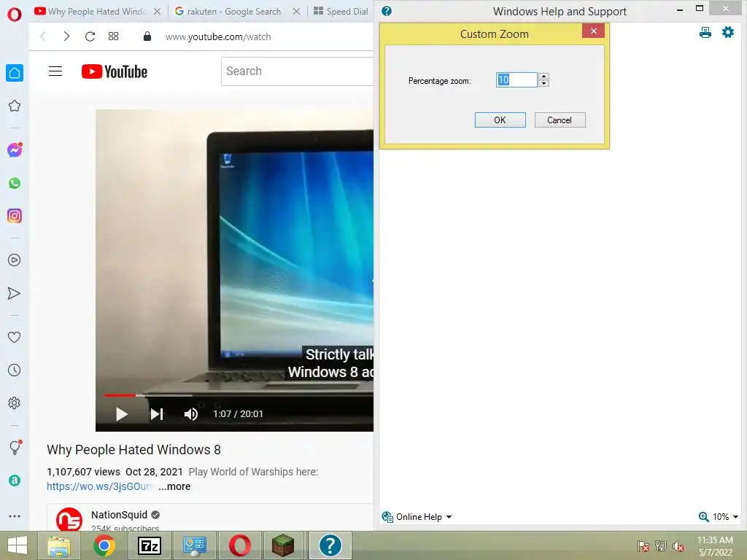Skip to next video button
This screenshot has width=747, height=560.
tap(157, 414)
